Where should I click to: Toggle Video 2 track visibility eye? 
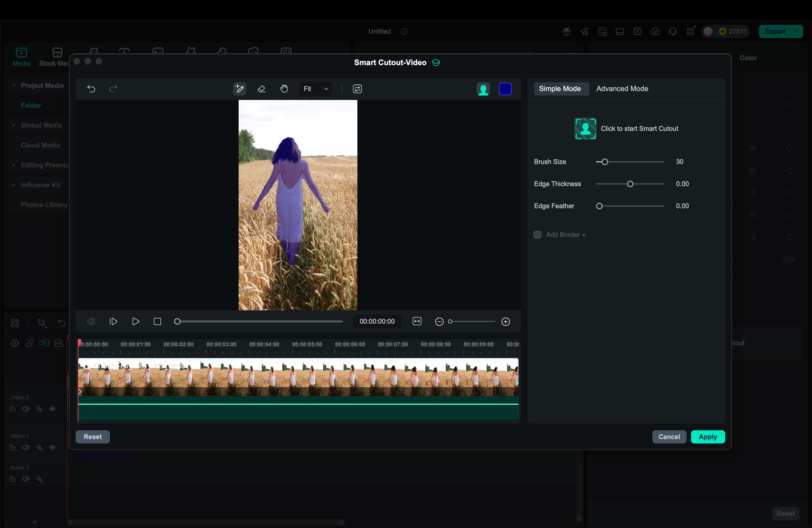52,409
